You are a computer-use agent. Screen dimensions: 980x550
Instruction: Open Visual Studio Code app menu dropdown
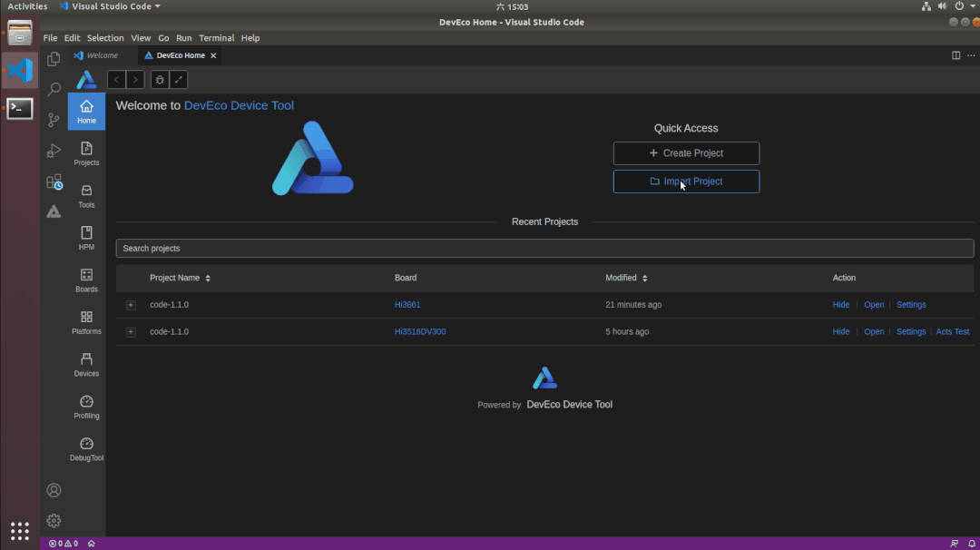[110, 6]
